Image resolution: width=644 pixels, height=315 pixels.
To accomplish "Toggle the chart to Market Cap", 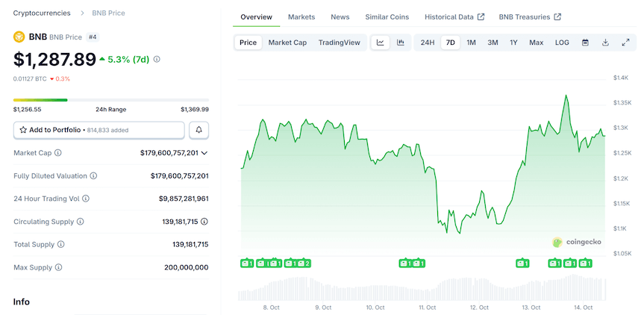I will pyautogui.click(x=287, y=43).
